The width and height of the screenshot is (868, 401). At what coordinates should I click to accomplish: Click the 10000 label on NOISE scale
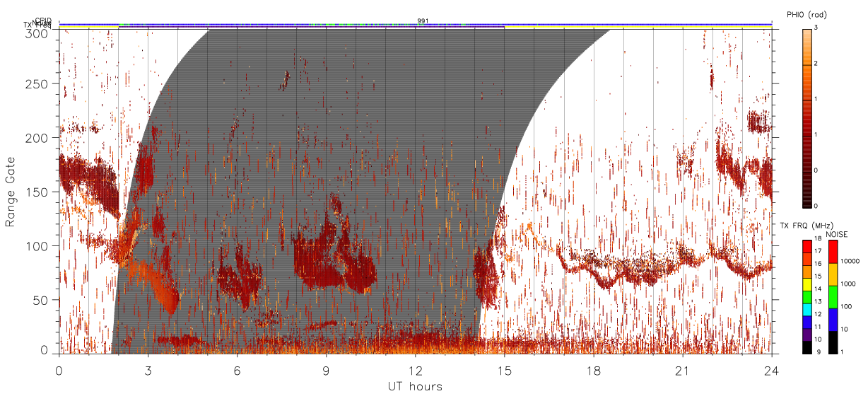pyautogui.click(x=850, y=261)
